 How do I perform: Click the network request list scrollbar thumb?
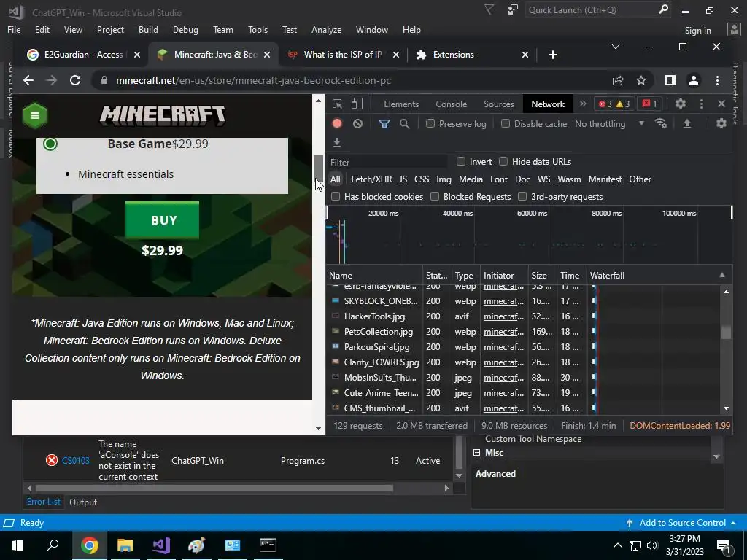[x=726, y=332]
